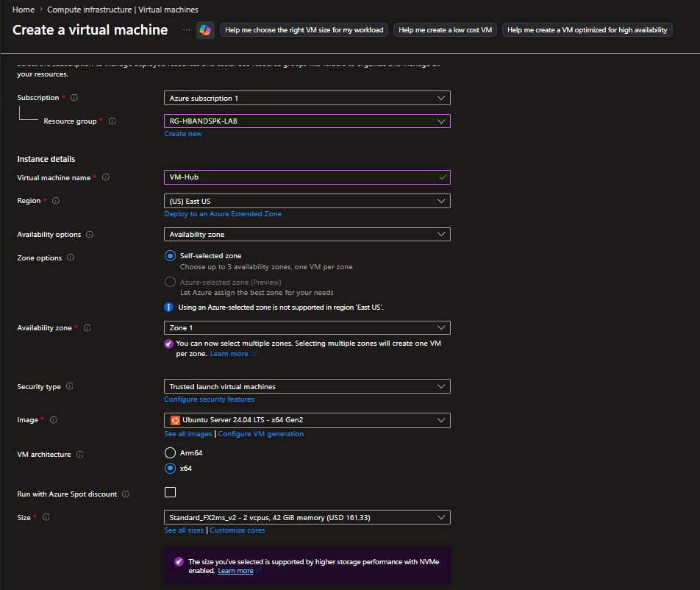Open the ellipsis more options menu
700x590 pixels.
click(187, 30)
